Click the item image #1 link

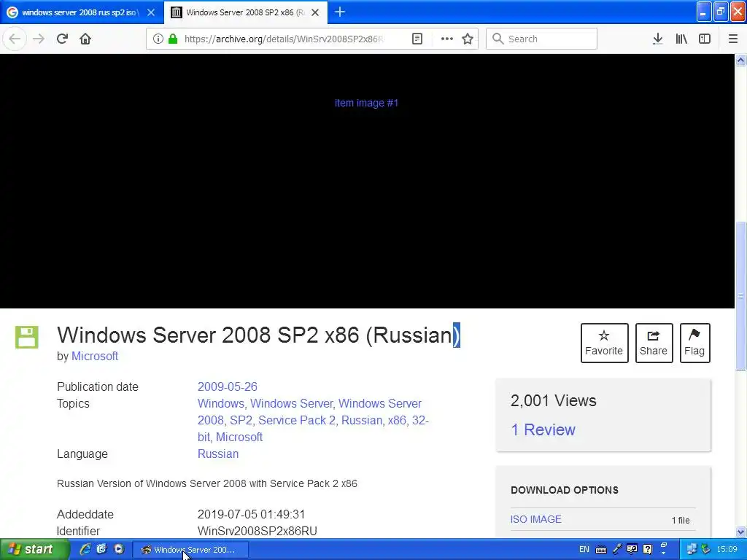(x=366, y=103)
